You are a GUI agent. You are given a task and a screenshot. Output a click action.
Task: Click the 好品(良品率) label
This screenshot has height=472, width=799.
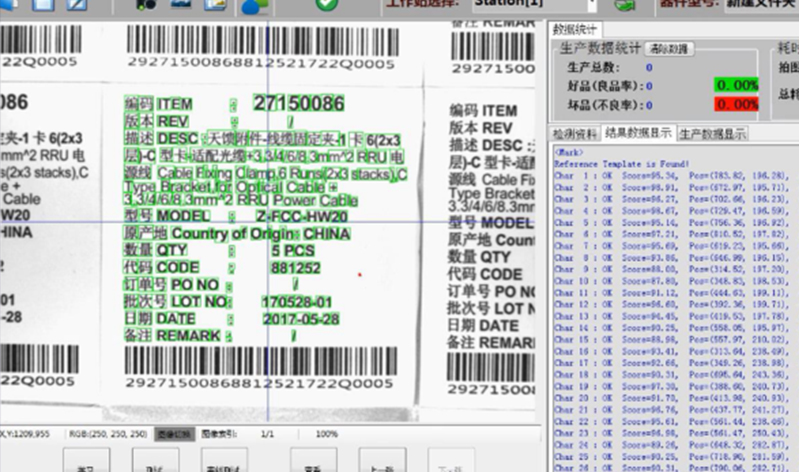click(x=605, y=86)
